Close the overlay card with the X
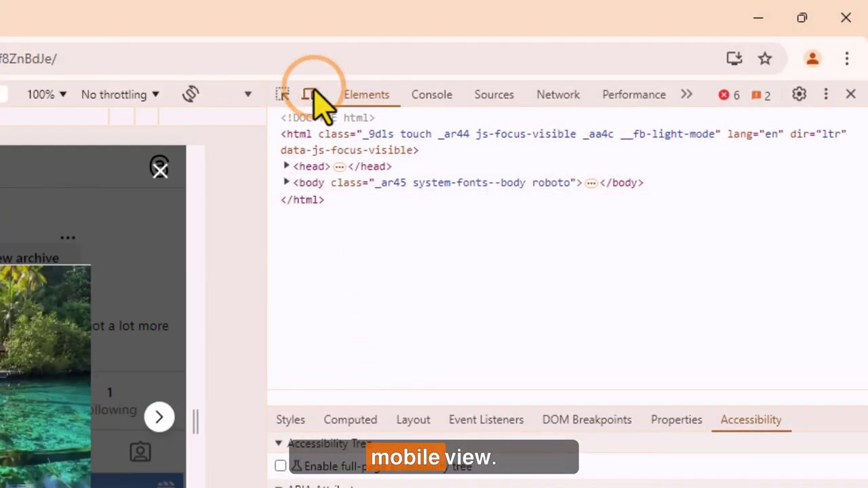This screenshot has width=868, height=488. point(159,168)
